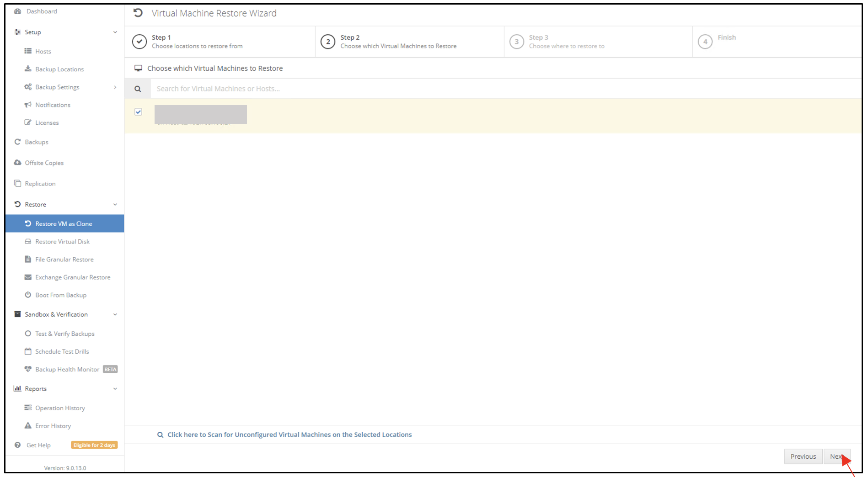Screen dimensions: 868x477
Task: Collapse the Sandbox & Verification chevron
Action: point(115,314)
